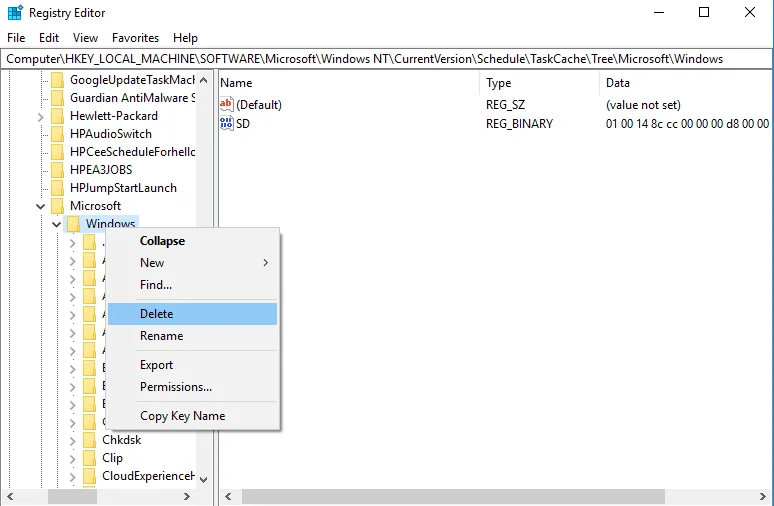Minimize the Registry Editor window
This screenshot has height=506, width=774.
tap(659, 12)
